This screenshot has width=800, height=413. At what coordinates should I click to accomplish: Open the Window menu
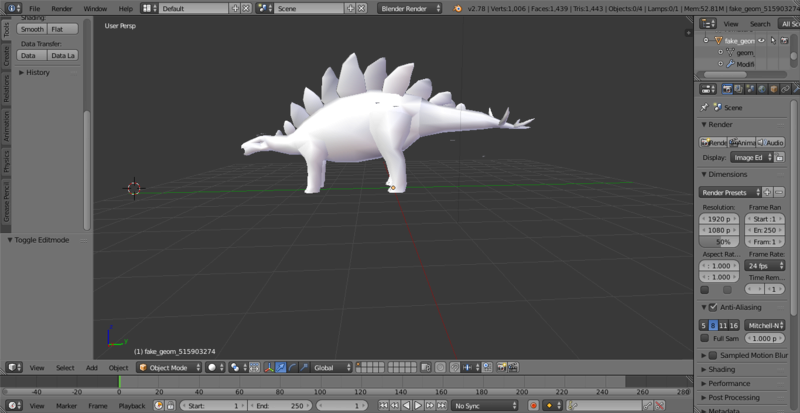[95, 9]
